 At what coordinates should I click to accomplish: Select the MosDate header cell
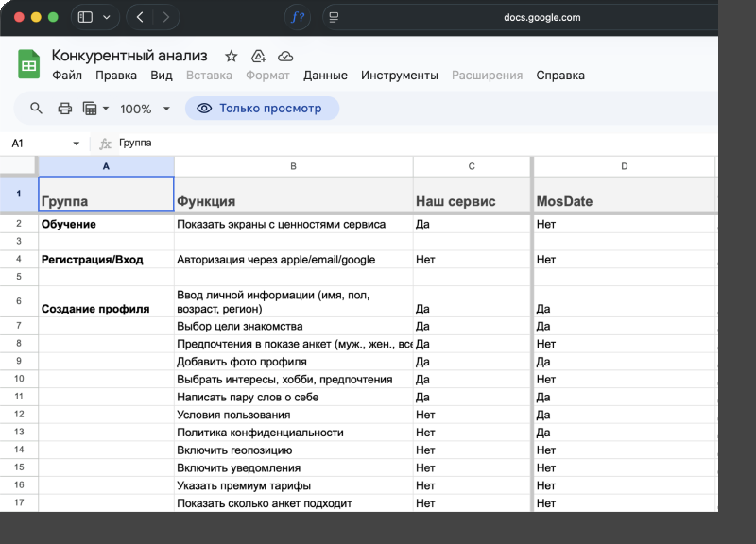[x=625, y=194]
